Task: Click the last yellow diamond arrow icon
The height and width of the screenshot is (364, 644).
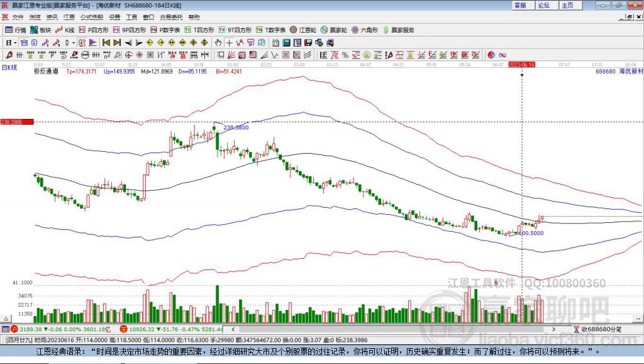Action: click(x=204, y=42)
